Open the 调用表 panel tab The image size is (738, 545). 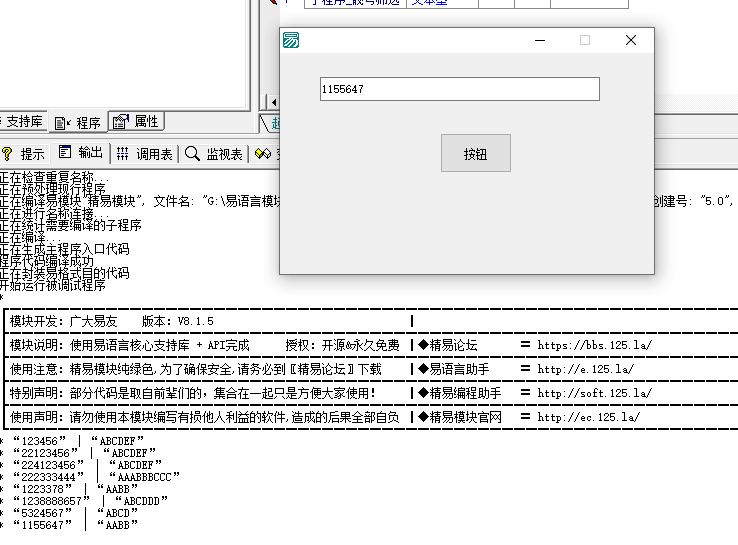coord(145,154)
